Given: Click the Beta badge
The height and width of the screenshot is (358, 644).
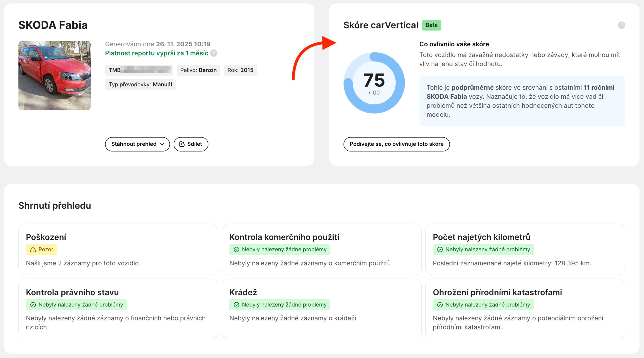Looking at the screenshot, I should point(432,25).
